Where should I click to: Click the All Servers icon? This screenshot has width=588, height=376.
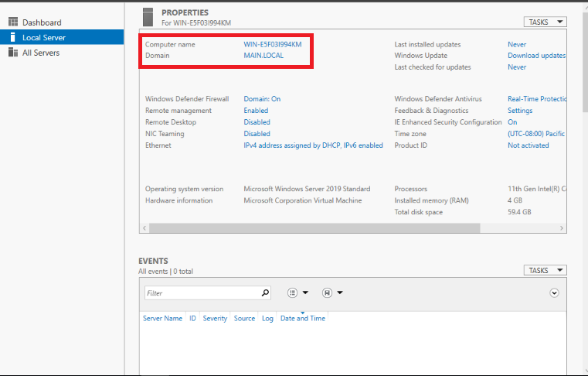click(13, 52)
